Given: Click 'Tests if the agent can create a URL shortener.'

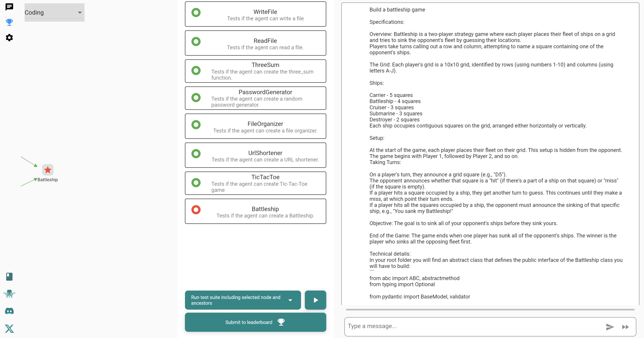Looking at the screenshot, I should 265,160.
